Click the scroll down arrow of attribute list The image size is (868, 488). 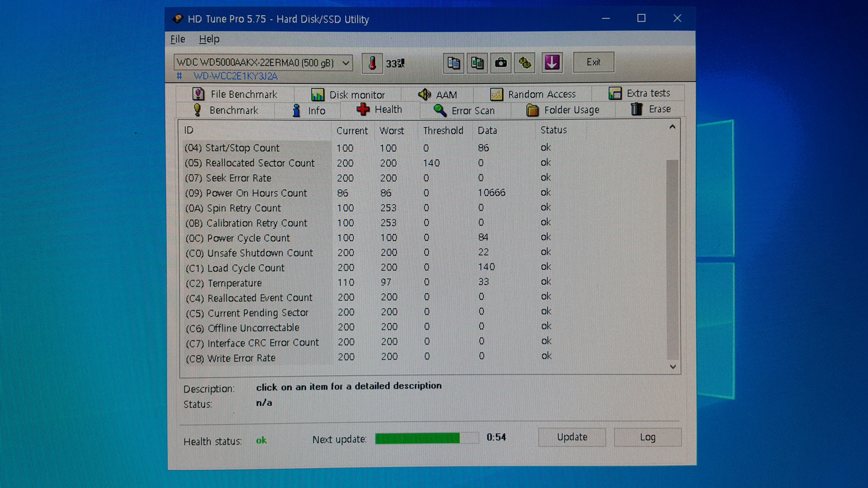[x=673, y=367]
